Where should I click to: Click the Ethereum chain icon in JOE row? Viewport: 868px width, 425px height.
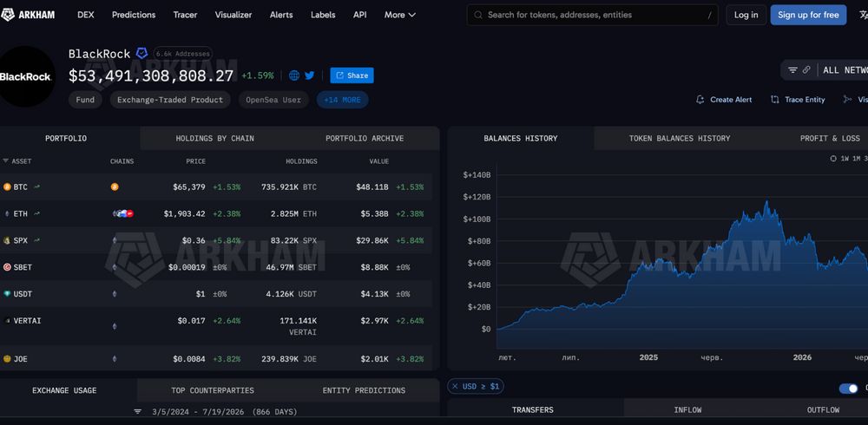click(115, 359)
